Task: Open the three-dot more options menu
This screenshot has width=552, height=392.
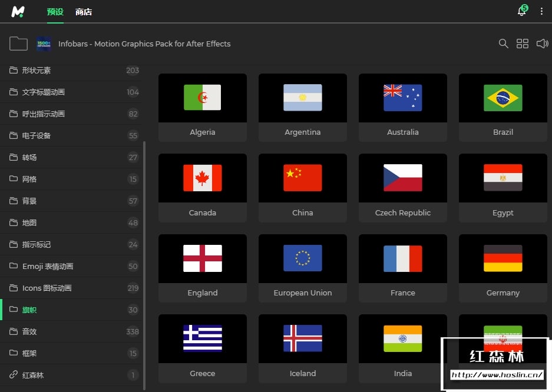Action: [x=541, y=11]
